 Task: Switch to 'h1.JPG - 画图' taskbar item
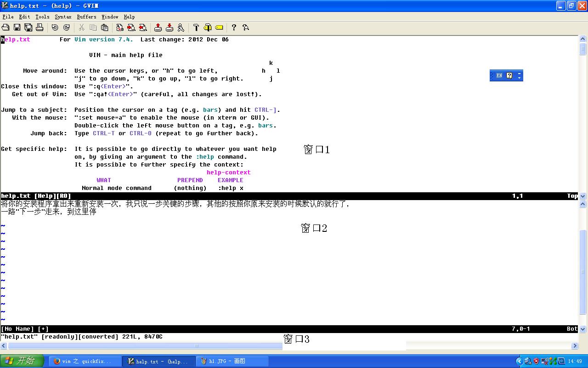[x=232, y=362]
